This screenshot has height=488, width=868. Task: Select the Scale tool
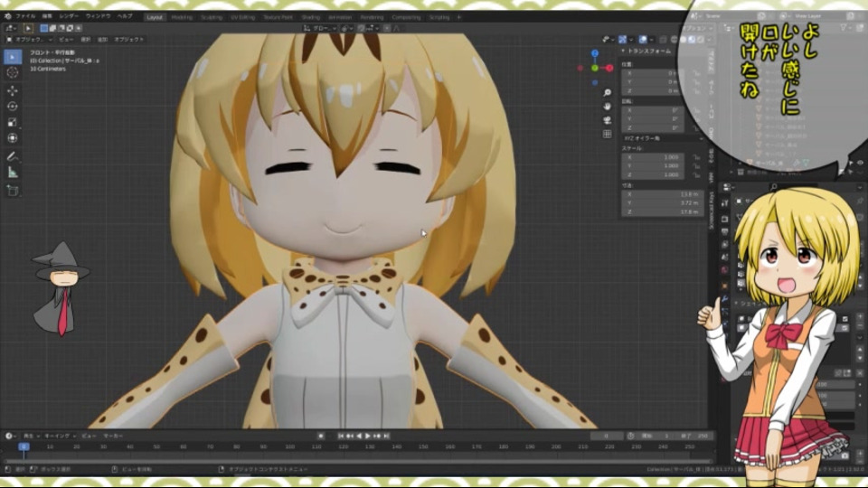13,122
